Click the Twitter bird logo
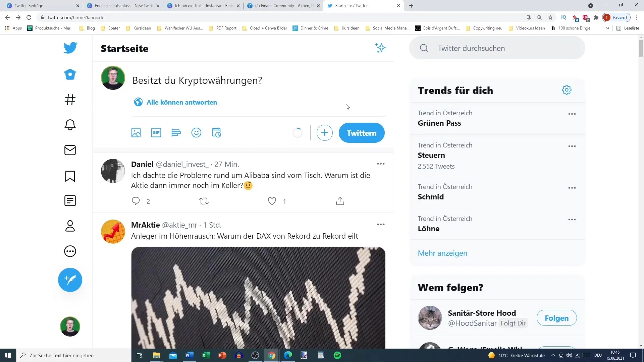This screenshot has width=644, height=362. pos(70,48)
